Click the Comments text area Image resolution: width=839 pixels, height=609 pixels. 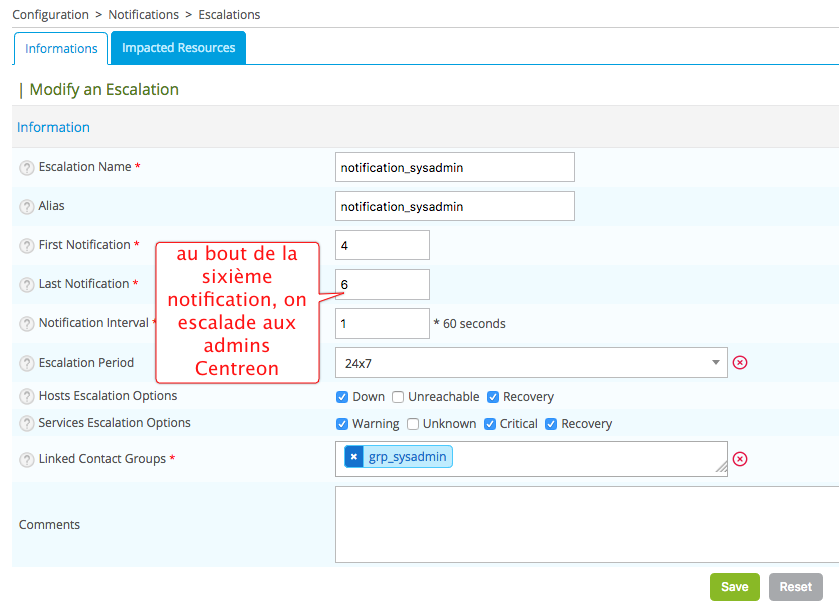tap(586, 525)
